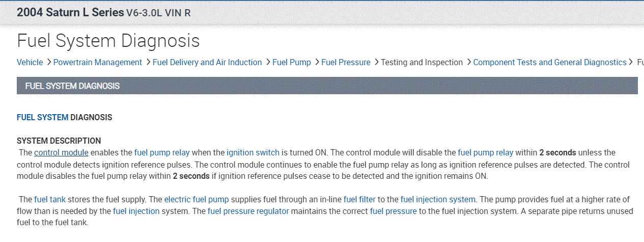Open the Powertrain Management breadcrumb
The width and height of the screenshot is (644, 242).
click(98, 62)
